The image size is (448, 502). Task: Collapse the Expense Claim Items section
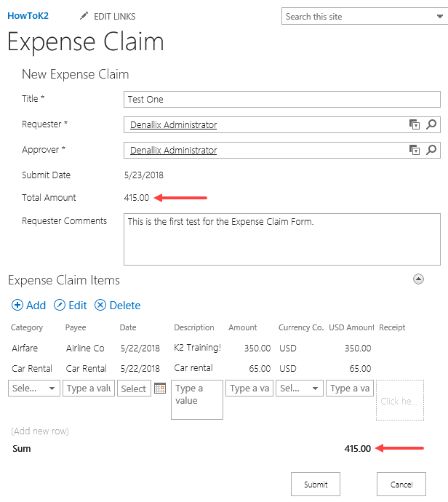(x=418, y=279)
